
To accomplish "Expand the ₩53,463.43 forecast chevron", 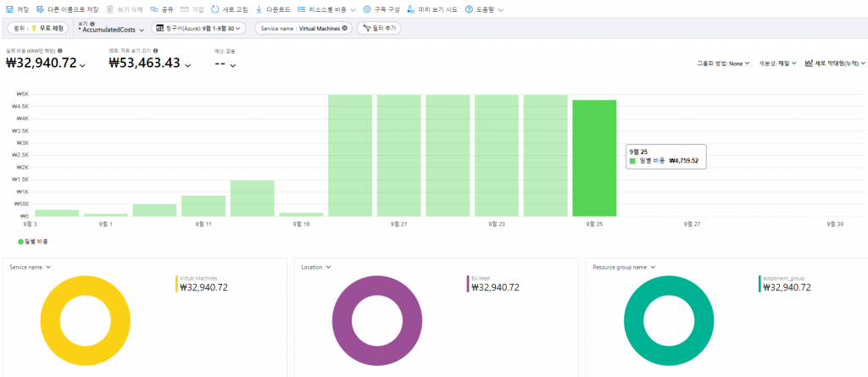I will tap(187, 65).
